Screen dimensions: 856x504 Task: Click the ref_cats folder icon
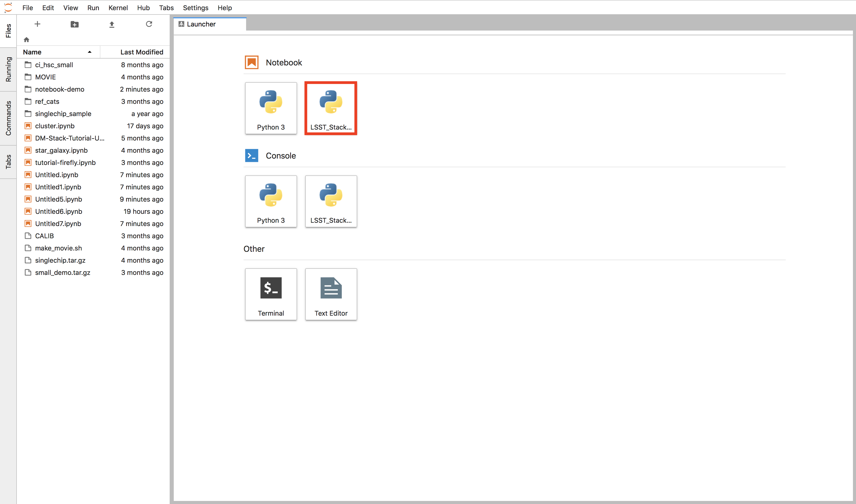pyautogui.click(x=28, y=101)
